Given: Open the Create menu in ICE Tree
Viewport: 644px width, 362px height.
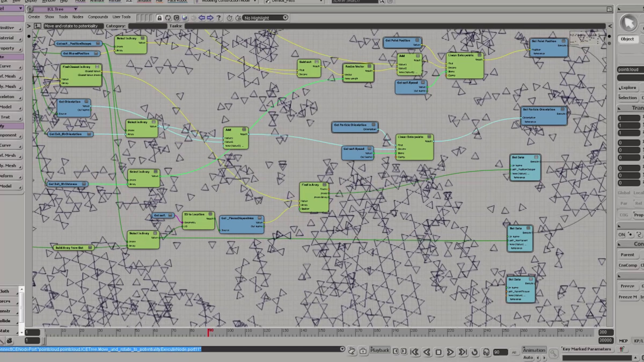Looking at the screenshot, I should coord(34,17).
